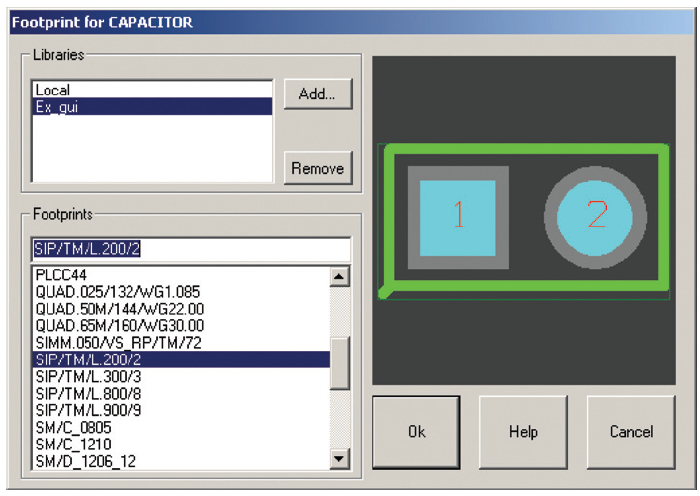Image resolution: width=700 pixels, height=496 pixels.
Task: Select the SIP/TM/L.300/3 footprint
Action: pyautogui.click(x=181, y=376)
